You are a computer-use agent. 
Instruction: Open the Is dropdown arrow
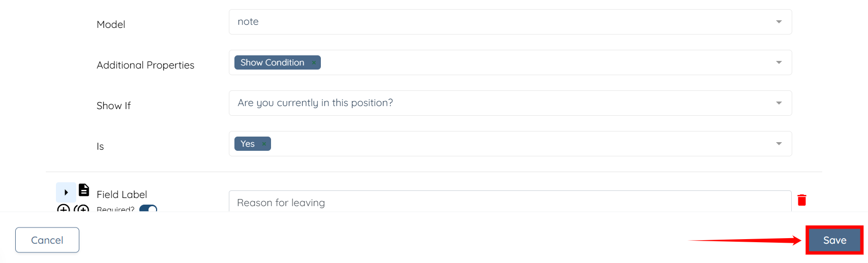[x=779, y=144]
